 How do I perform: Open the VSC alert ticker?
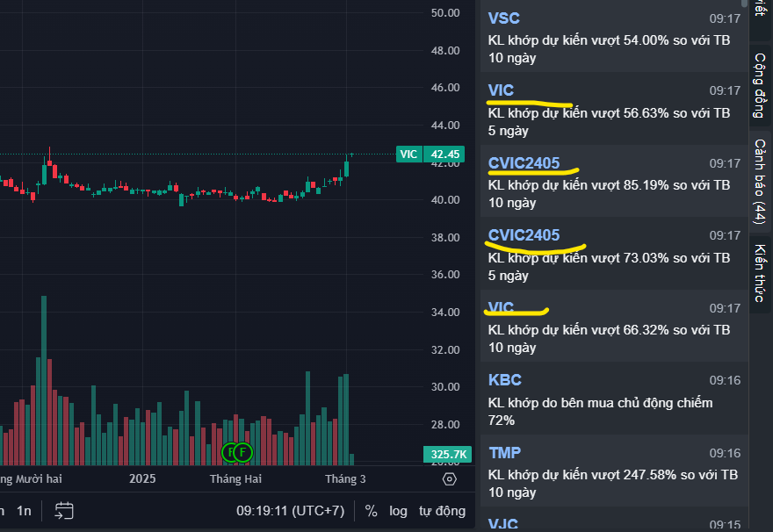pyautogui.click(x=503, y=18)
